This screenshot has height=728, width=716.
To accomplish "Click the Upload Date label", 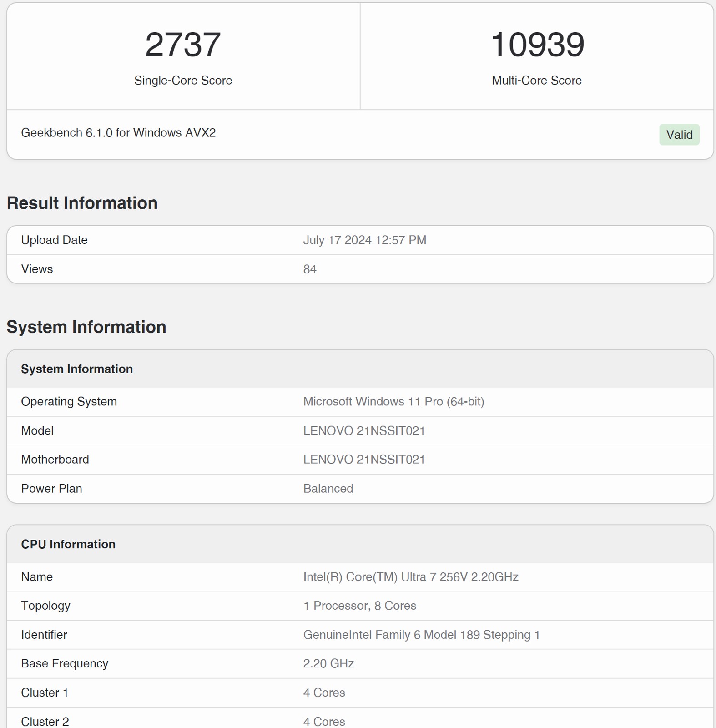I will [x=54, y=240].
